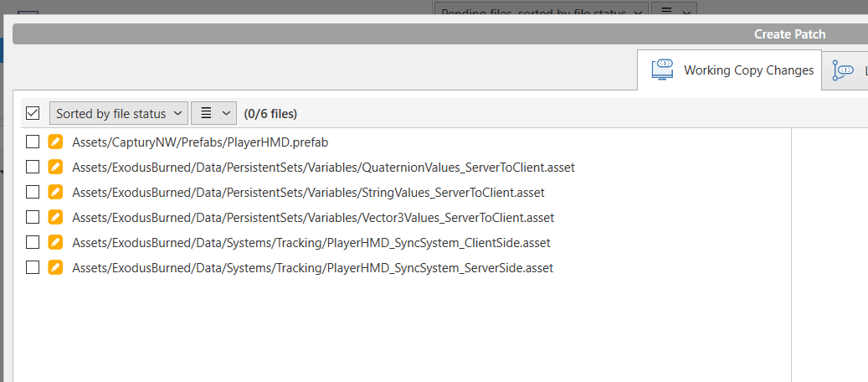Click the modified icon for PlayerHMD_SyncSystem_ClientSide.asset
The image size is (868, 382).
[54, 242]
